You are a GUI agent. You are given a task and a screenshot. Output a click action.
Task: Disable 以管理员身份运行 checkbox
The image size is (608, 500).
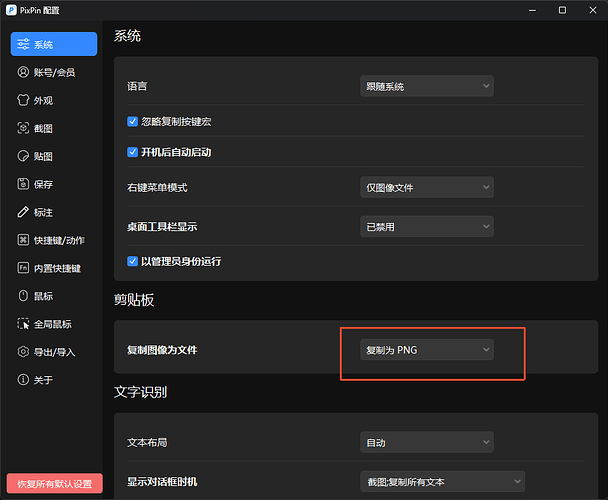(x=133, y=261)
